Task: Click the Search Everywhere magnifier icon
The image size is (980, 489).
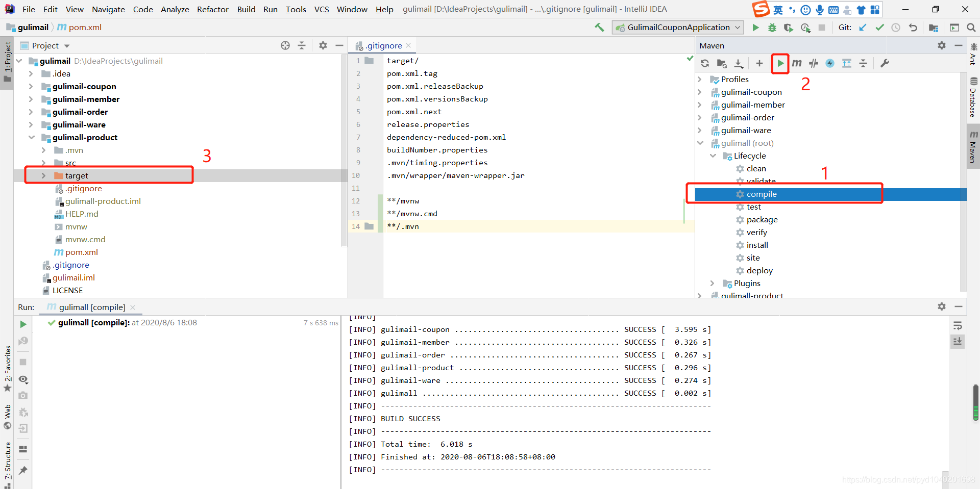Action: 971,28
